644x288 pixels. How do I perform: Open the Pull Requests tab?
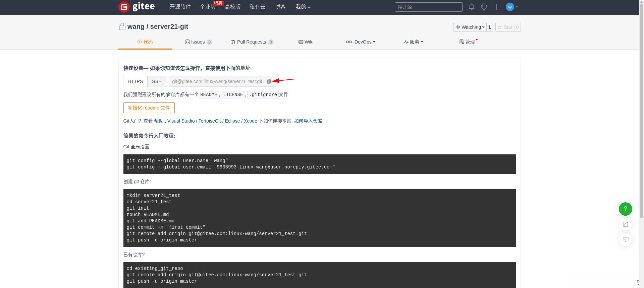click(252, 42)
